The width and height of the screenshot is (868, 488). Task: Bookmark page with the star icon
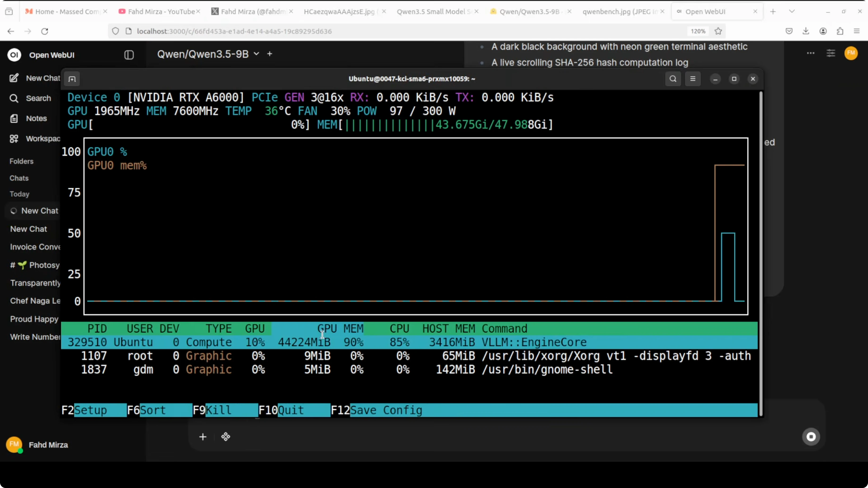[718, 31]
